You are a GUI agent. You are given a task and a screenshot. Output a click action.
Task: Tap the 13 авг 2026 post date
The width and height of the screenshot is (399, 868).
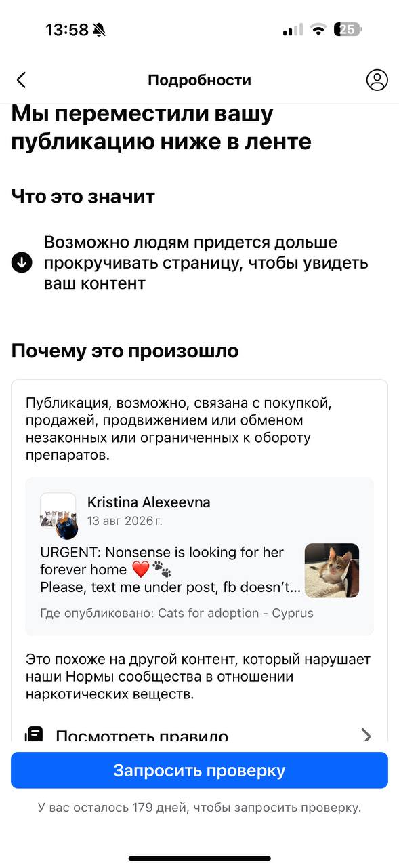tap(125, 521)
